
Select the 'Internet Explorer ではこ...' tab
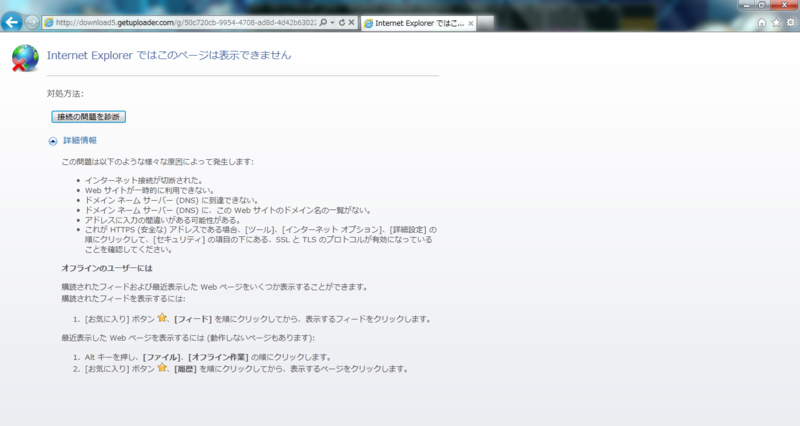418,23
